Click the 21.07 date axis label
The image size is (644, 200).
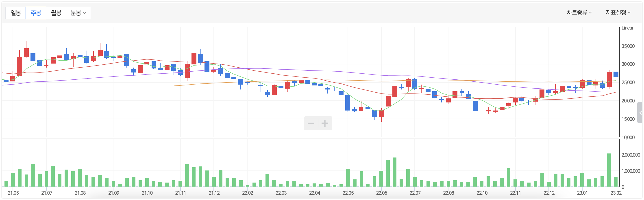pyautogui.click(x=47, y=193)
